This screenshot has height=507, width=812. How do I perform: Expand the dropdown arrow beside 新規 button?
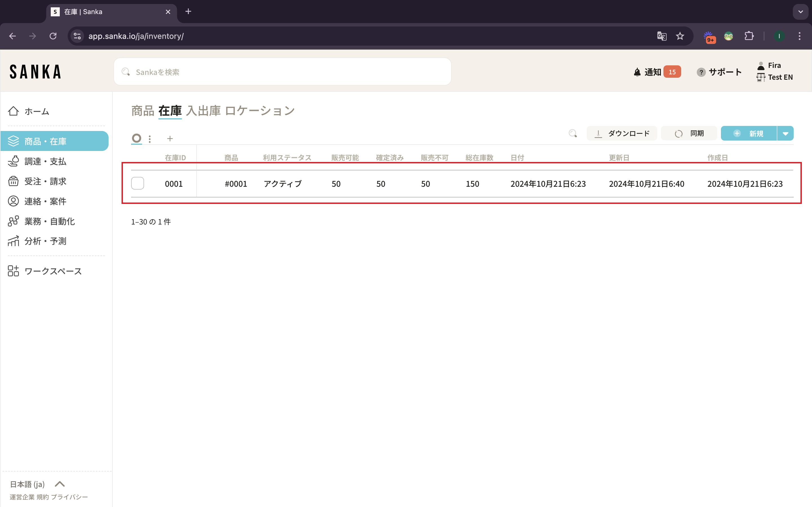785,134
